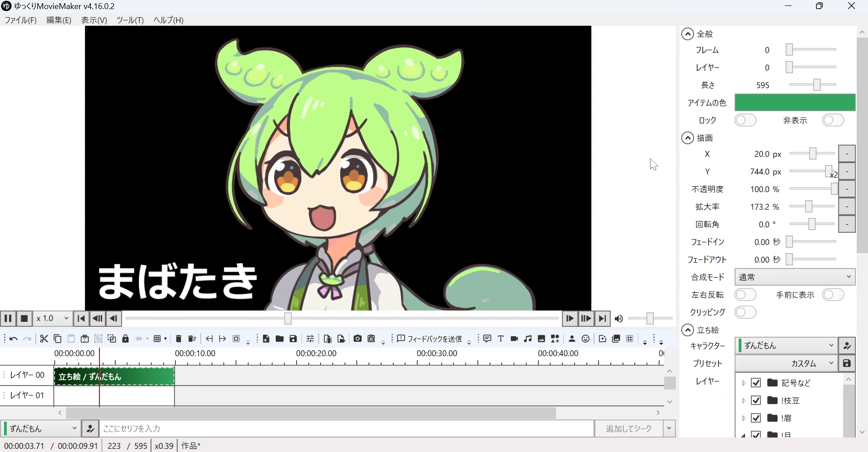Click the right bracket arrow trim icon
Image resolution: width=868 pixels, height=452 pixels.
click(222, 339)
